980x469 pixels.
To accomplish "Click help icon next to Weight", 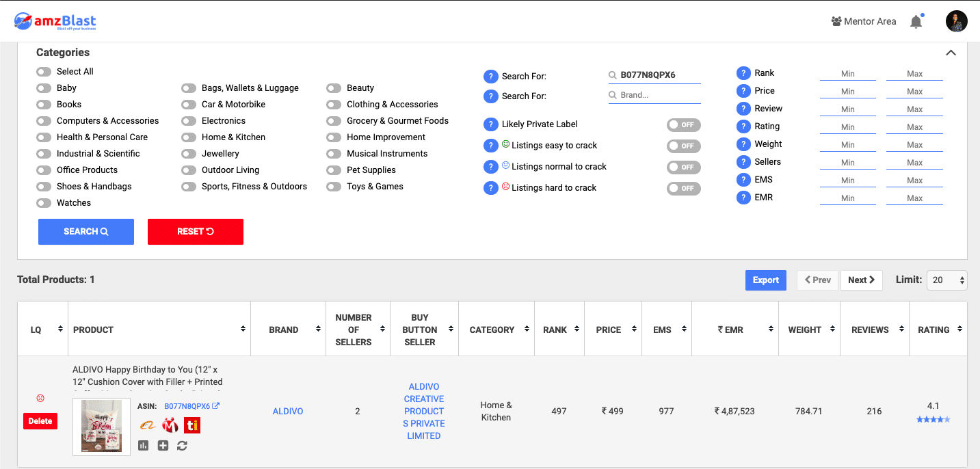I will pos(743,144).
